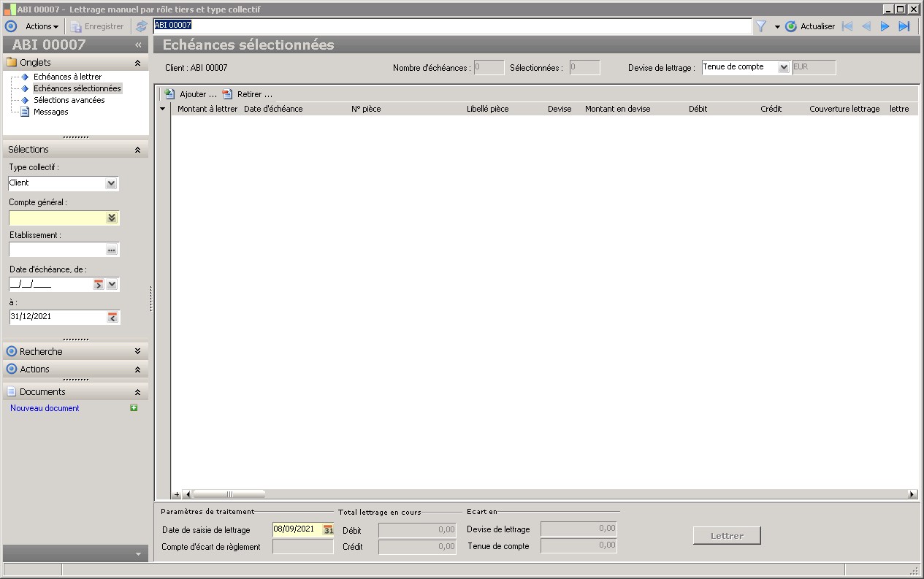This screenshot has width=924, height=579.
Task: Open the Type collectif dropdown
Action: coord(111,183)
